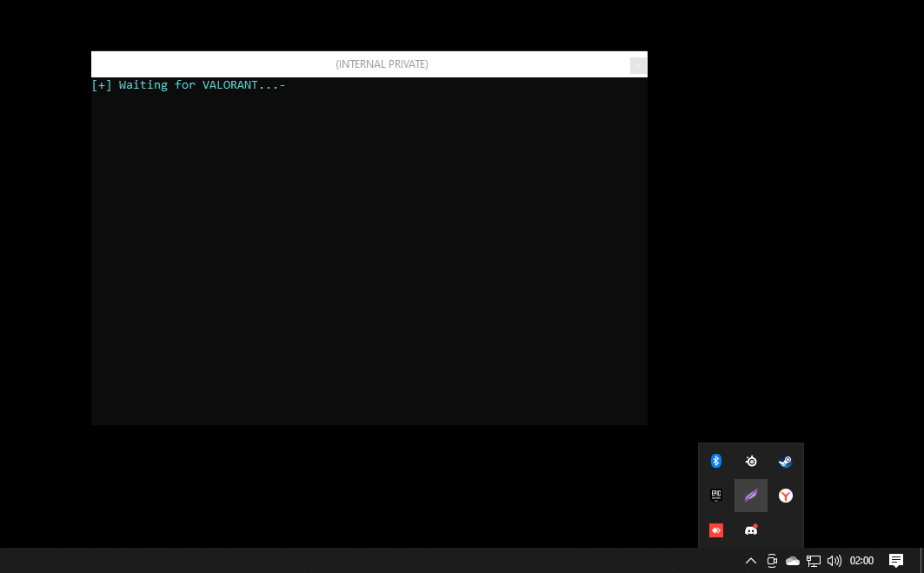Open SteelSeries from the system tray
The height and width of the screenshot is (573, 924).
coord(751,461)
